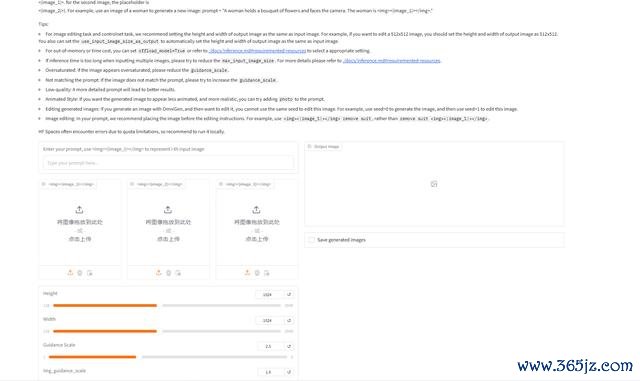Click the 'Guidance Scale' label
This screenshot has width=640, height=381.
pyautogui.click(x=59, y=345)
